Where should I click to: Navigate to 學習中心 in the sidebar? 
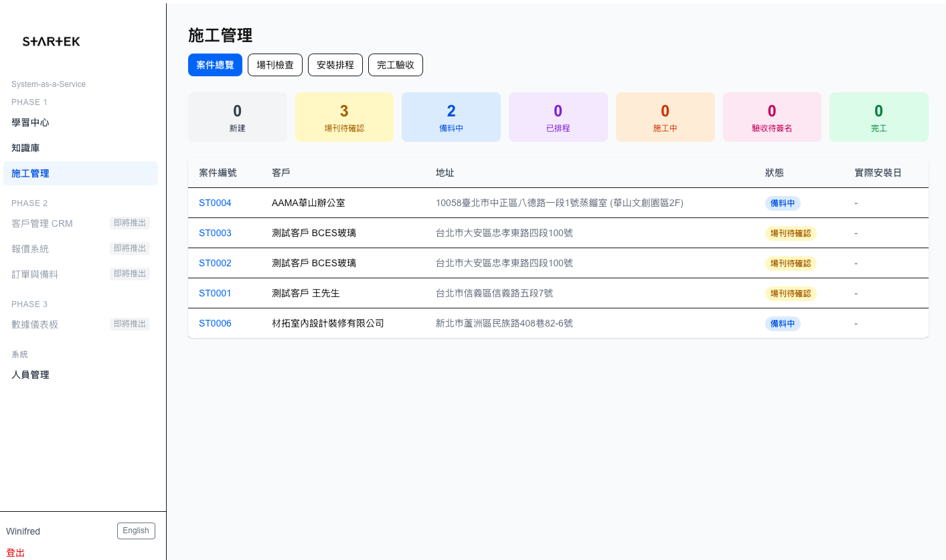(29, 122)
